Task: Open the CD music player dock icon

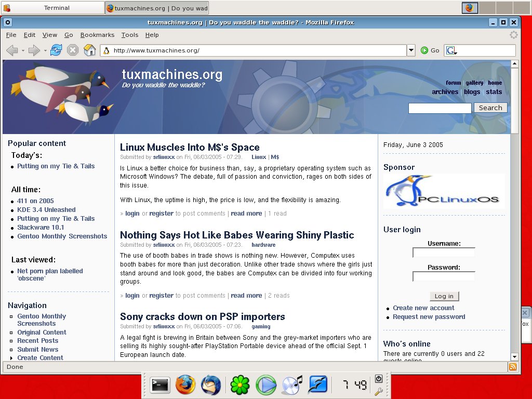Action: 292,385
